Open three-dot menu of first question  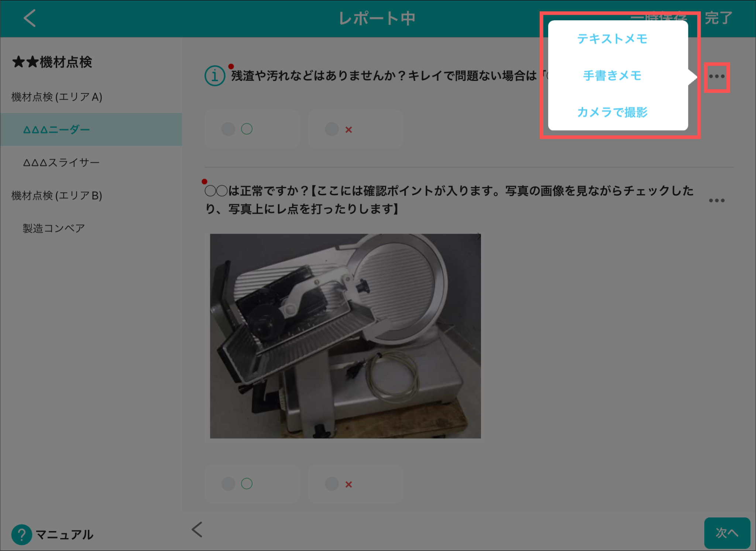pyautogui.click(x=717, y=77)
